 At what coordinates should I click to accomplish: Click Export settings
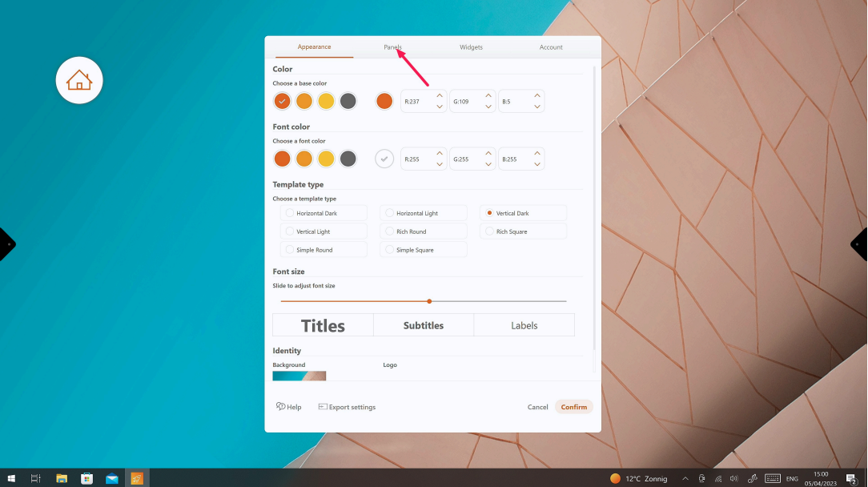[x=347, y=407]
